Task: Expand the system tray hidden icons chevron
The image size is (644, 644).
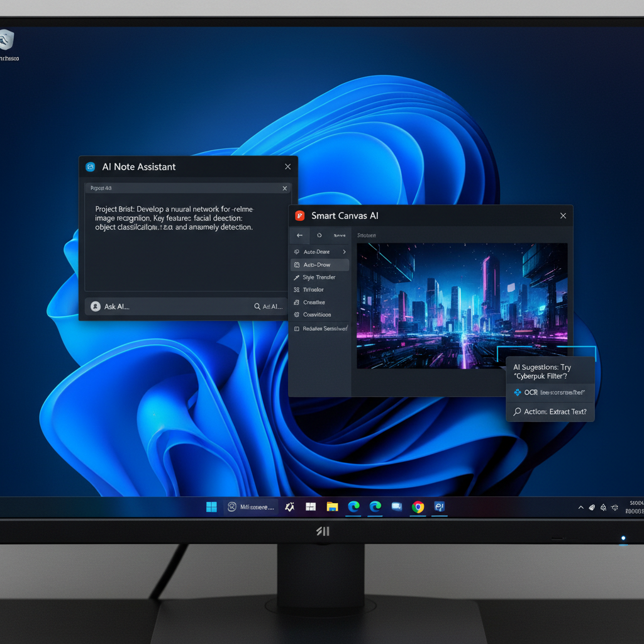Action: (x=580, y=508)
